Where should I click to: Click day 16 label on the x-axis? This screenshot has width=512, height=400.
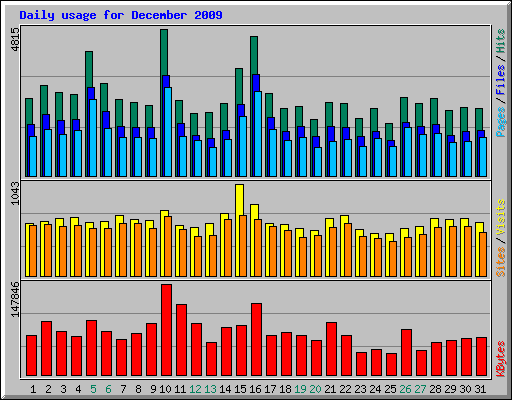tap(255, 389)
